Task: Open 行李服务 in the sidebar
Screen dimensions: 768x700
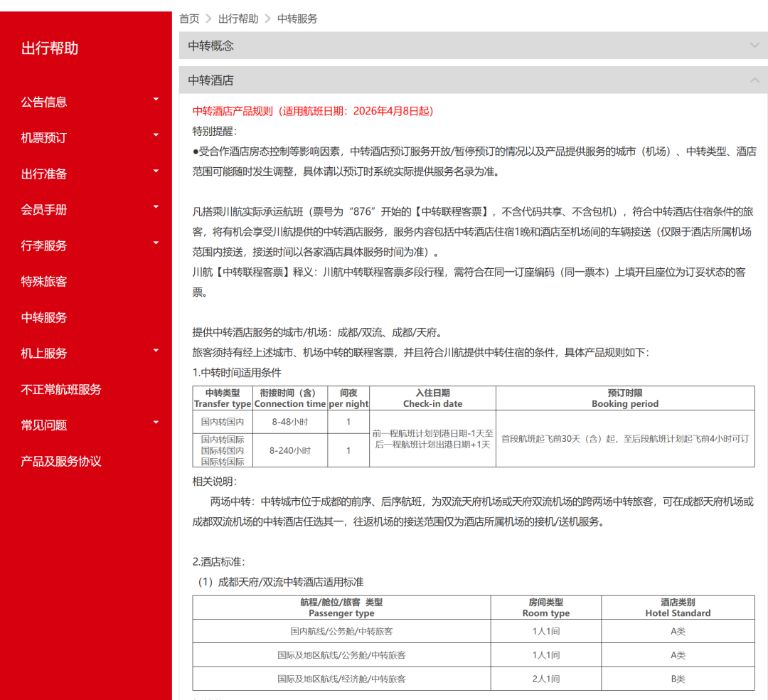Action: click(44, 245)
